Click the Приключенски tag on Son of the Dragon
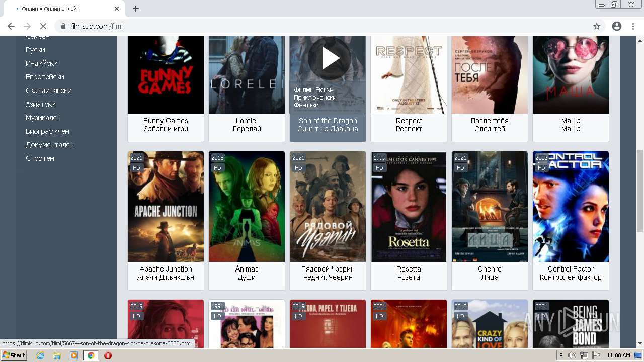The height and width of the screenshot is (362, 644). tap(315, 98)
